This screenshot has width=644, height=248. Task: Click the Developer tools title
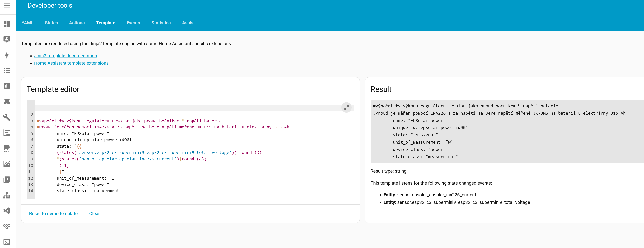[x=50, y=5]
